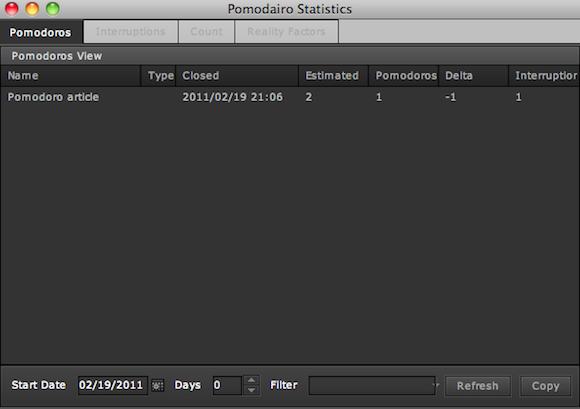Screen dimensions: 580x409
Task: Click the Filter combo box field
Action: (372, 385)
